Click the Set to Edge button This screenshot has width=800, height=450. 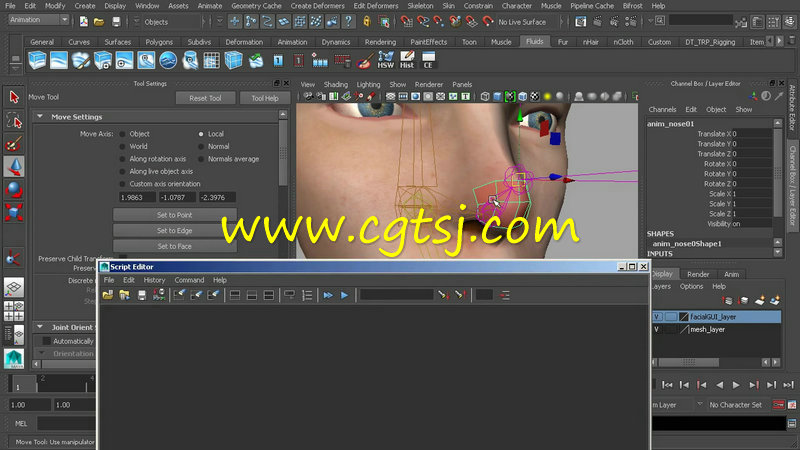[x=174, y=231]
